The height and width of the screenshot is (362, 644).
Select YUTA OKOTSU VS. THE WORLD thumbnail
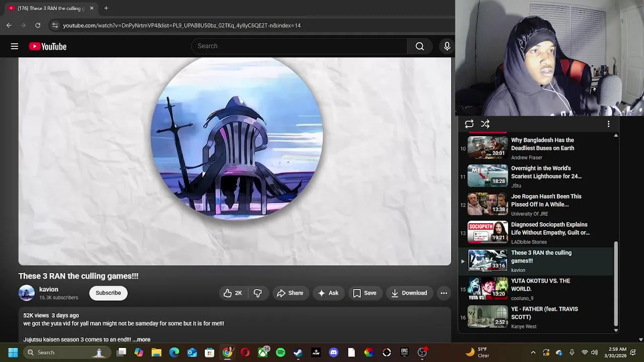(x=488, y=289)
